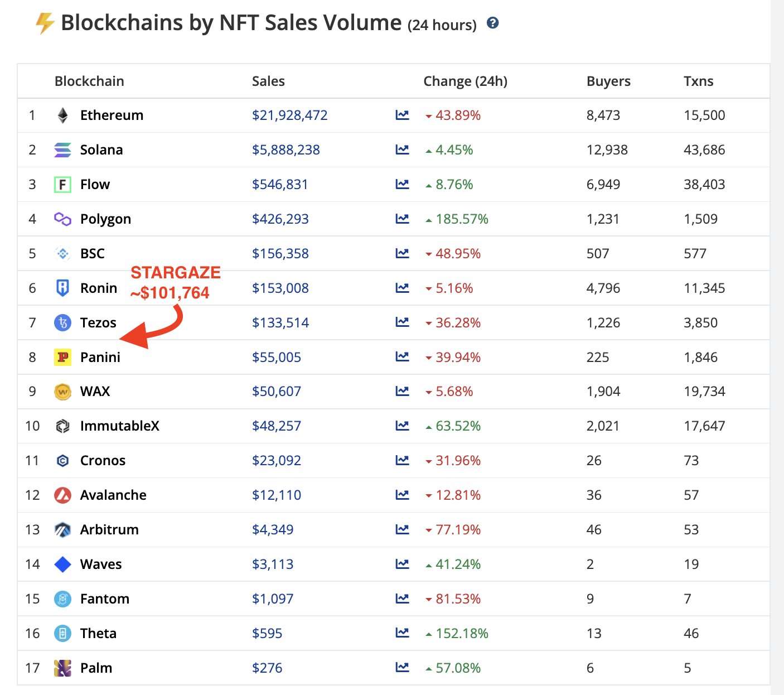Viewport: 784px width, 695px height.
Task: Click Panini sales value $55,005
Action: [x=276, y=358]
